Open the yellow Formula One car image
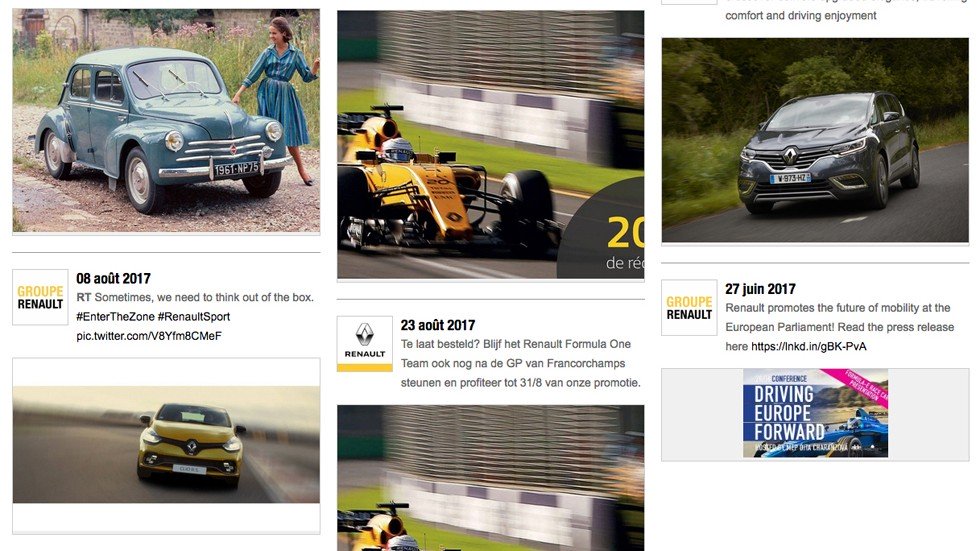This screenshot has width=980, height=551. click(491, 144)
